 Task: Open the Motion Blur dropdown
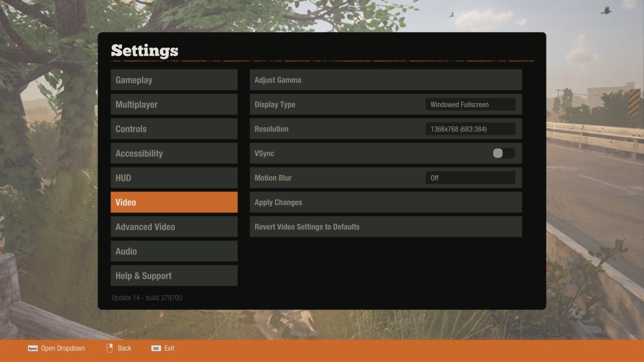pos(470,178)
